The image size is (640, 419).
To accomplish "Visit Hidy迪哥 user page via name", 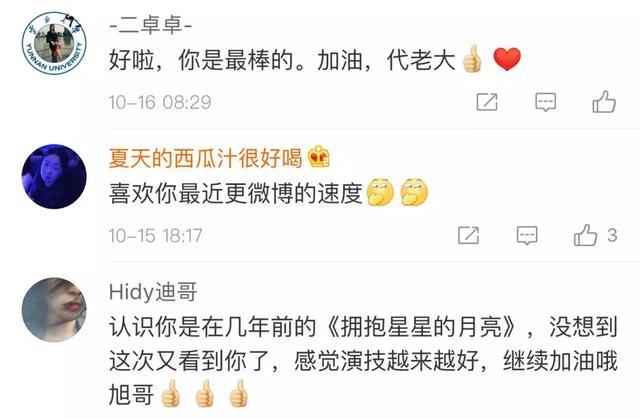I will click(153, 292).
